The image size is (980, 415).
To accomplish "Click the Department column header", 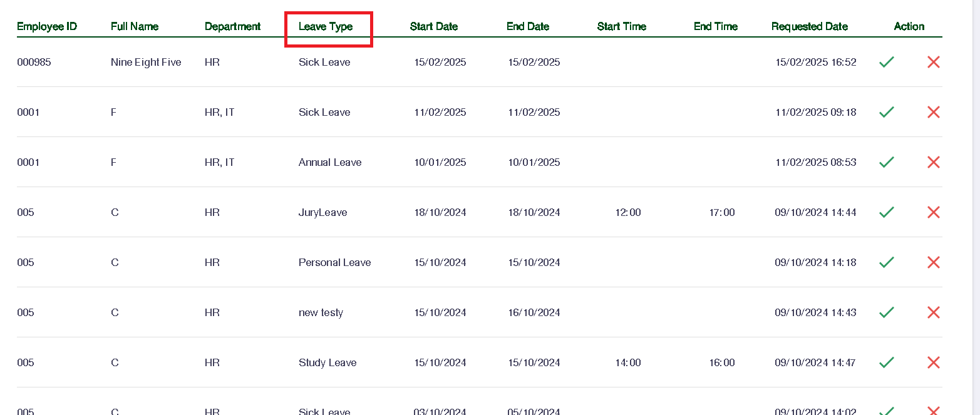I will (x=232, y=26).
